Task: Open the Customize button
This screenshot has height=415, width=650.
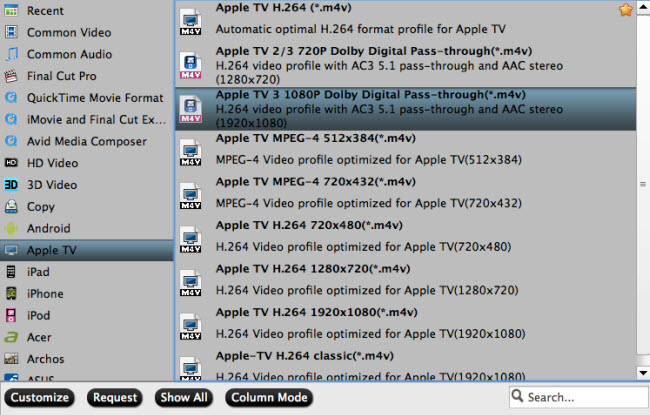Action: (40, 397)
